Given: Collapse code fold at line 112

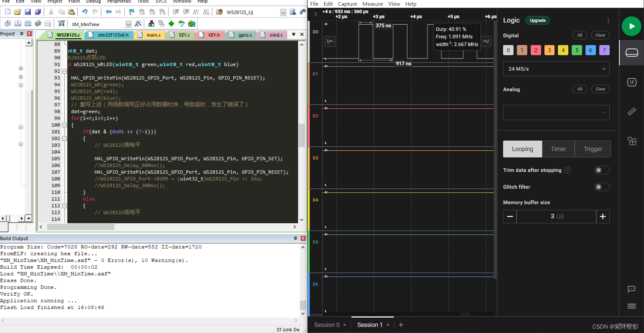Looking at the screenshot, I should [x=65, y=206].
